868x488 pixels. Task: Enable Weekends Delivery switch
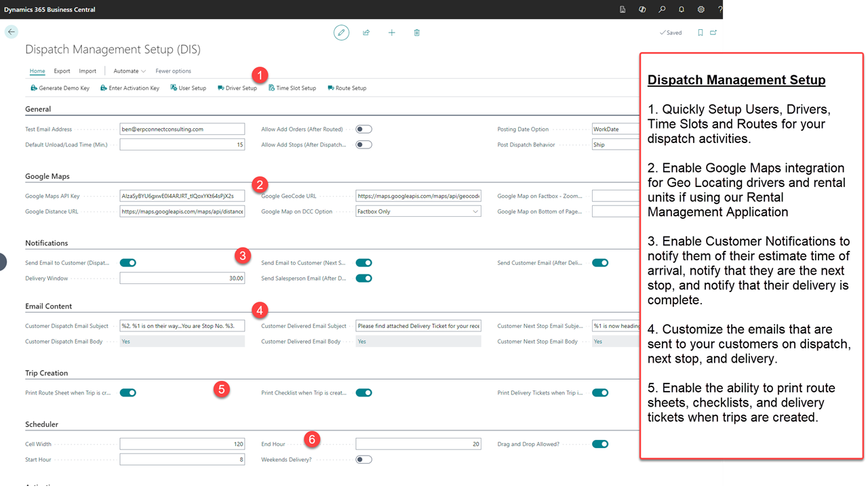tap(364, 460)
